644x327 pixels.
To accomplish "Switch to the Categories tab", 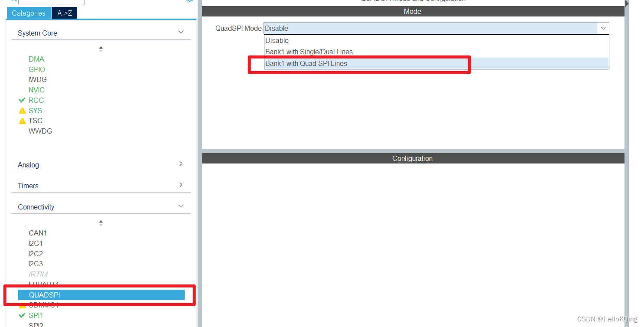I will click(x=29, y=13).
